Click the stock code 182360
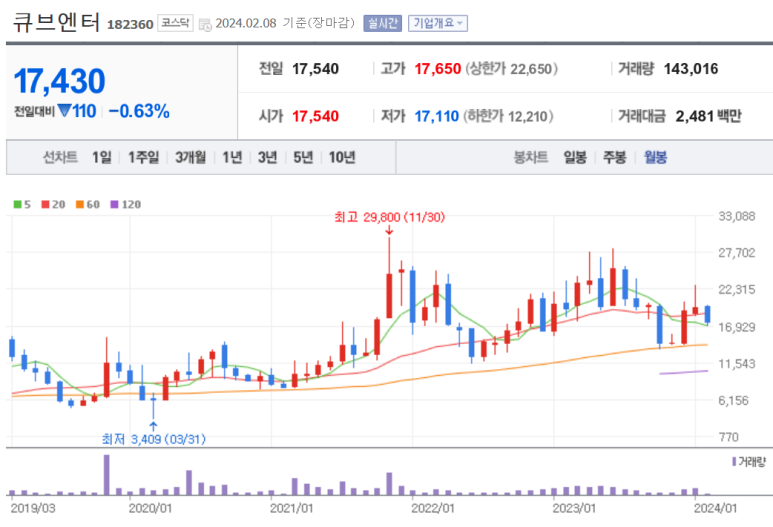This screenshot has width=773, height=527. point(130,25)
